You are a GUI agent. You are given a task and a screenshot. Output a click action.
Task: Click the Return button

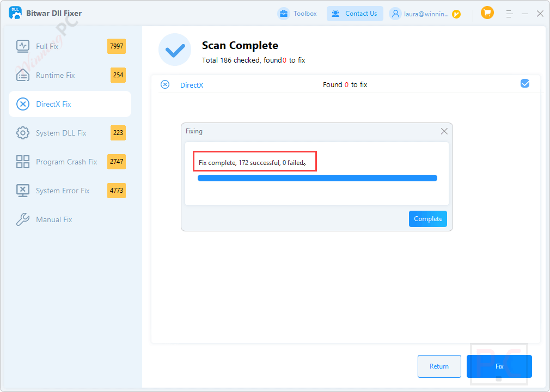(439, 366)
